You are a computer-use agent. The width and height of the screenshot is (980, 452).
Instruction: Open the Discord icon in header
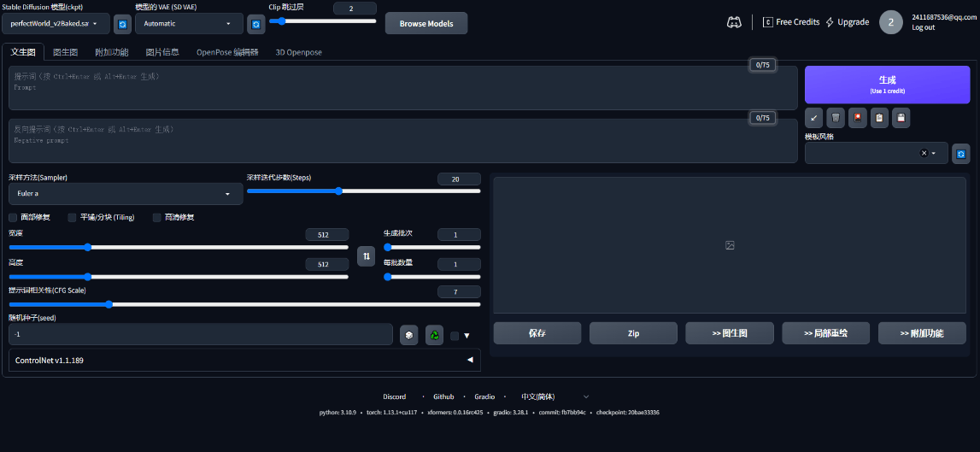tap(733, 22)
